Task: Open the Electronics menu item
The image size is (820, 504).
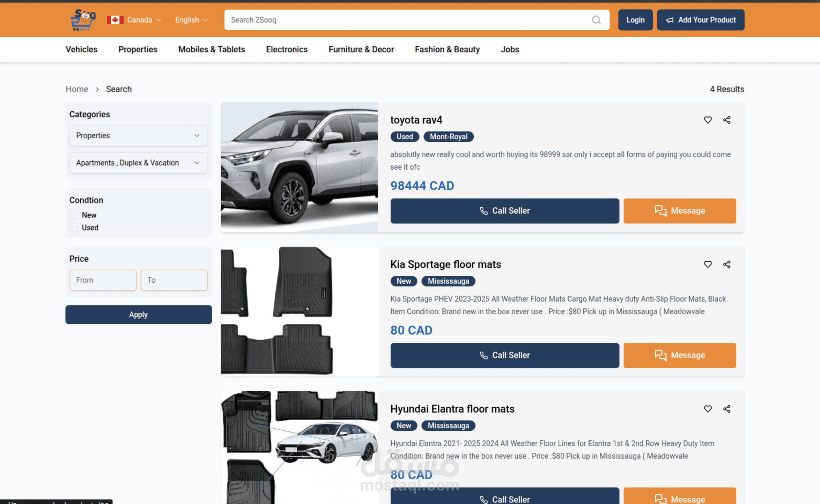Action: [x=287, y=49]
